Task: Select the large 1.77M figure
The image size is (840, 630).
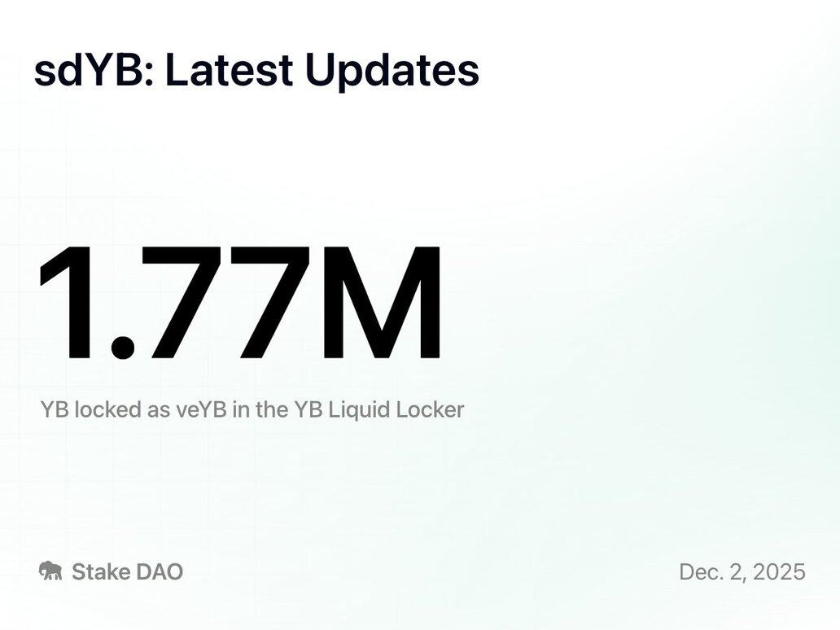Action: (x=242, y=303)
